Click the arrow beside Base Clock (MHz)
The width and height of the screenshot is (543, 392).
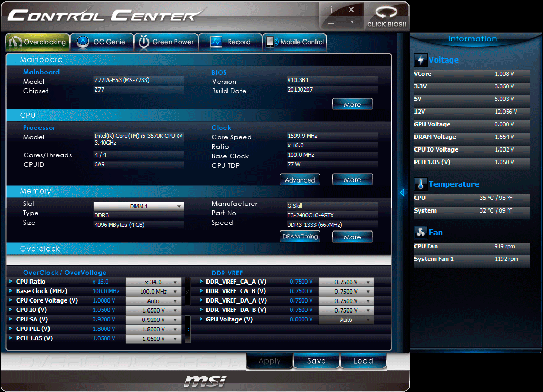(x=11, y=290)
